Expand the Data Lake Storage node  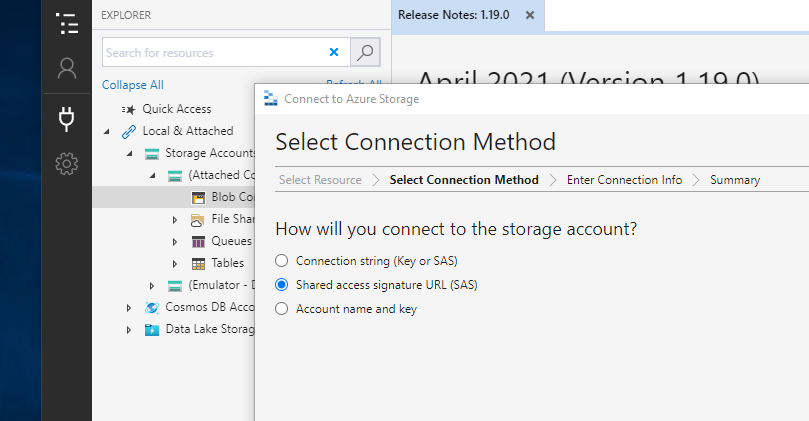(x=129, y=330)
